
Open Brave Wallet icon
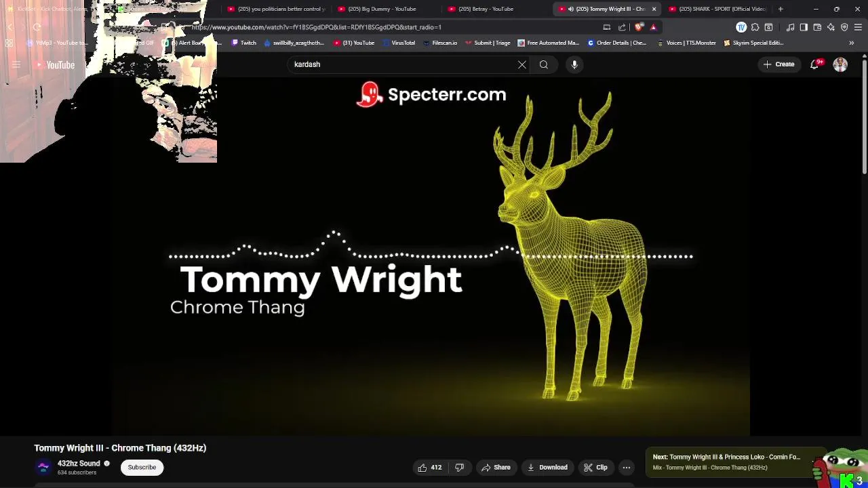click(x=817, y=27)
